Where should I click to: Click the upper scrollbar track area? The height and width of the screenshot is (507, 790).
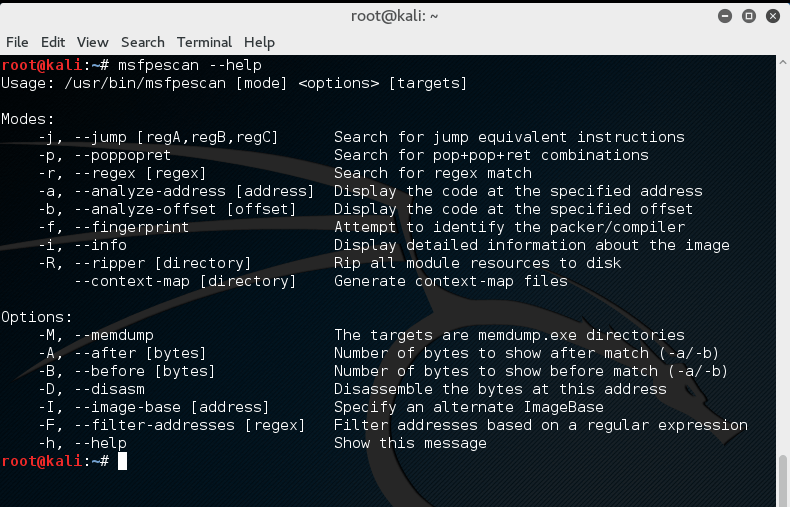point(783,250)
